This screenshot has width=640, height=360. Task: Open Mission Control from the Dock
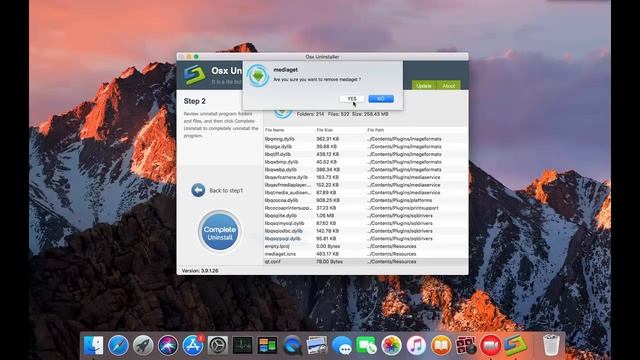coord(267,345)
